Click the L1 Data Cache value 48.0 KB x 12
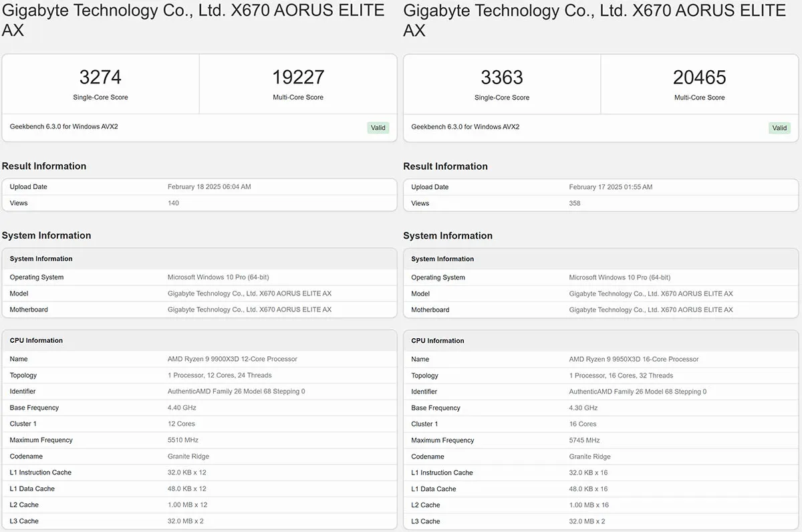This screenshot has height=532, width=802. pyautogui.click(x=187, y=489)
